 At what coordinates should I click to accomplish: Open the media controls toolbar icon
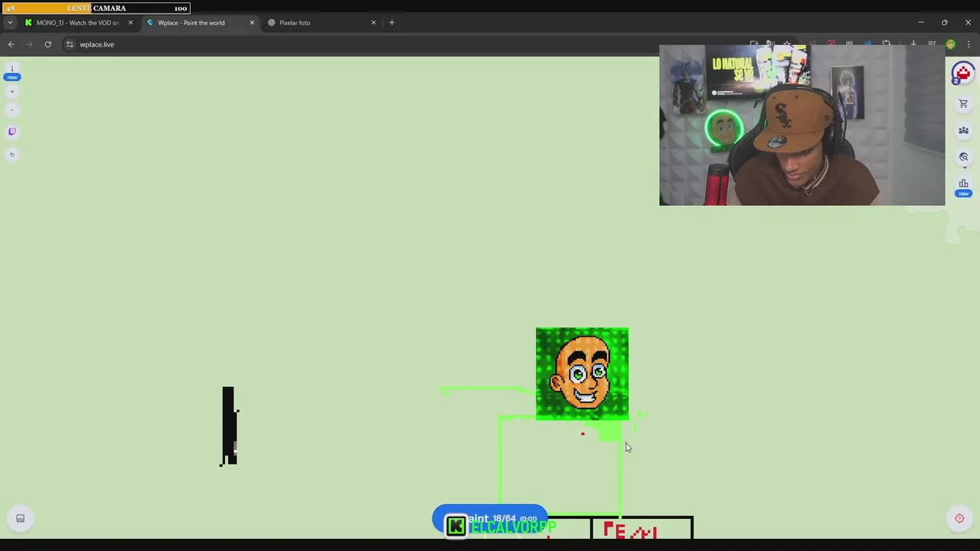pyautogui.click(x=932, y=44)
